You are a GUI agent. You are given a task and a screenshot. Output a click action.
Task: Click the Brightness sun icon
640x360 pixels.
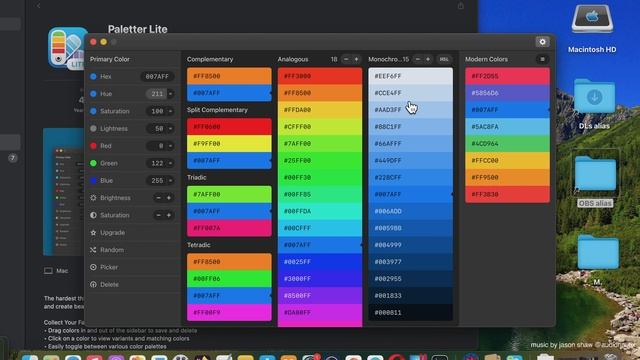[93, 198]
